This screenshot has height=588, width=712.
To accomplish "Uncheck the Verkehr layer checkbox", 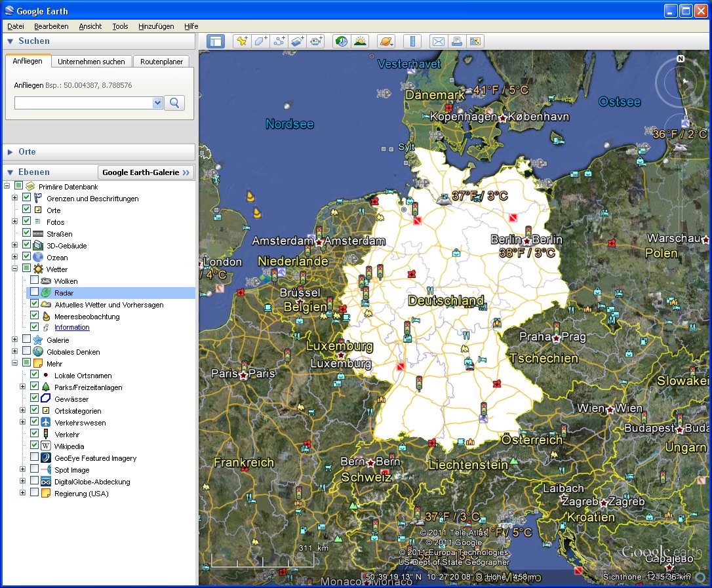I will (34, 433).
